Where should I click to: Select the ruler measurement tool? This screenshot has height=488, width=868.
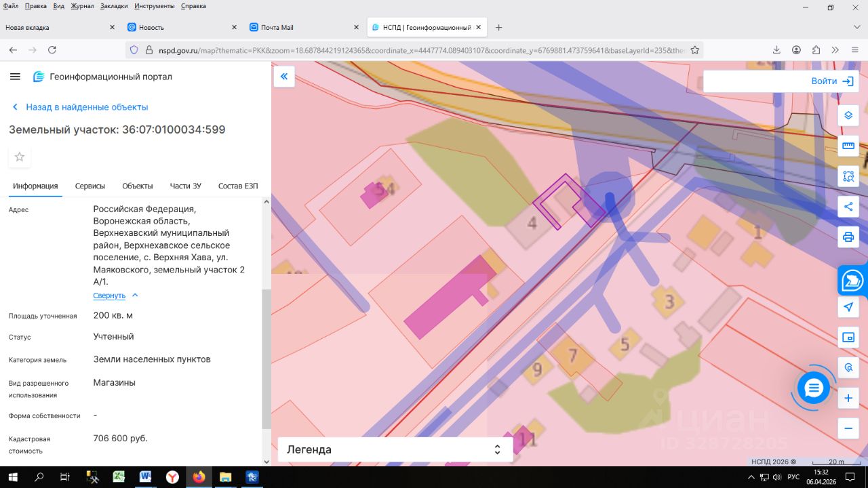point(848,146)
